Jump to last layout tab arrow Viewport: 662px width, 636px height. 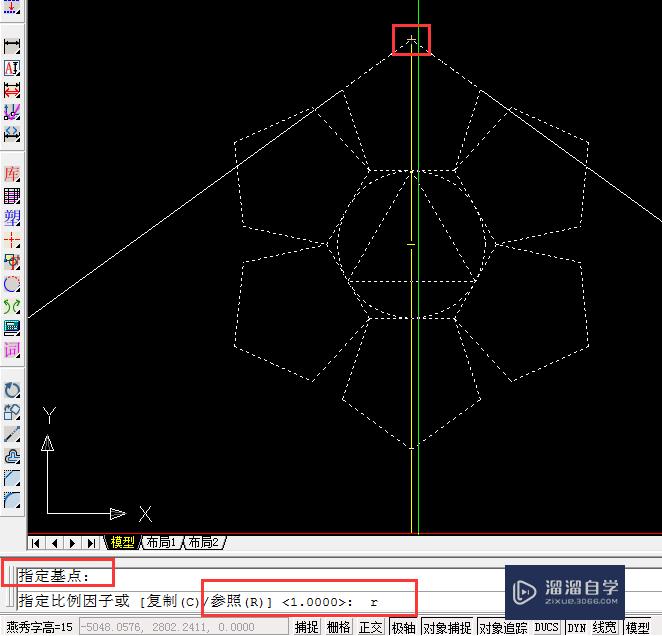pyautogui.click(x=91, y=543)
